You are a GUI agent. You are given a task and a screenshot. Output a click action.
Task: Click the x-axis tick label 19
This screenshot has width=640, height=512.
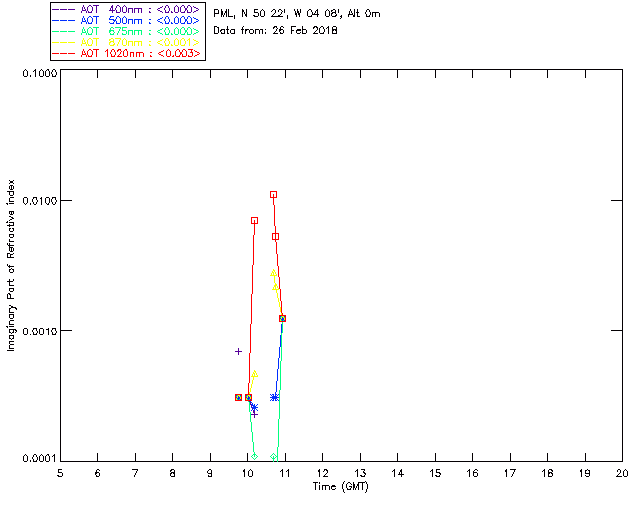(585, 473)
